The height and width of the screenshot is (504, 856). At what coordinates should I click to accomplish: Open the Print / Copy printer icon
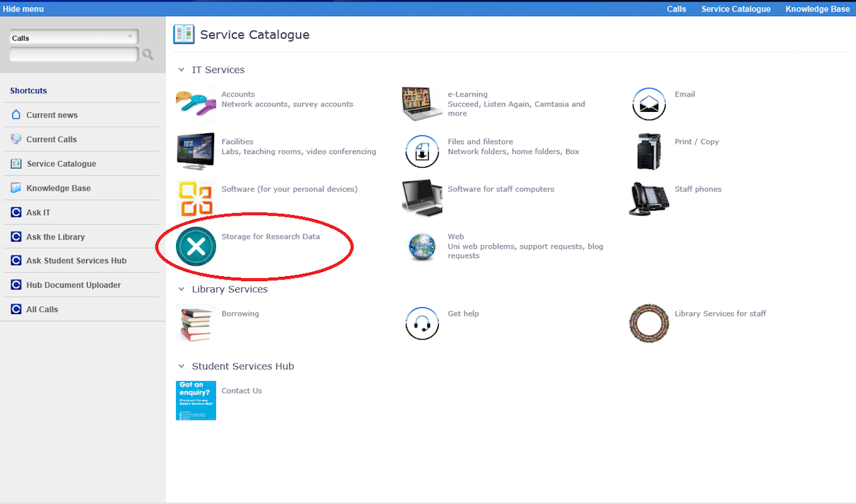(648, 151)
